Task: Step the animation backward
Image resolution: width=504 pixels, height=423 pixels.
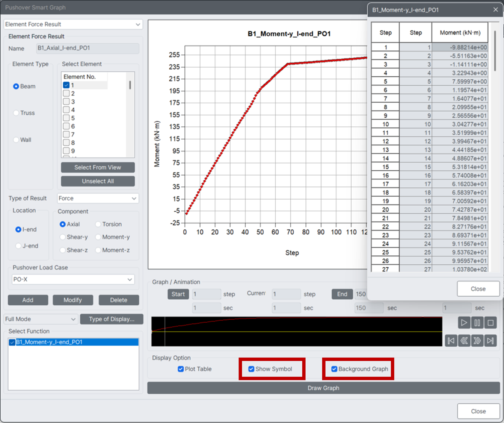Action: [464, 341]
